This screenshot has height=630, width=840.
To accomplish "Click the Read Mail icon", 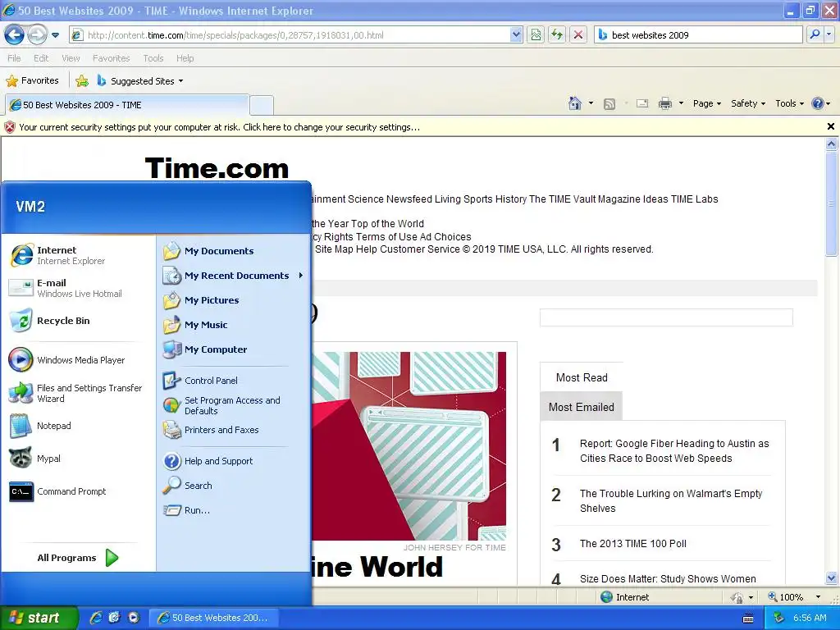I will click(x=642, y=103).
